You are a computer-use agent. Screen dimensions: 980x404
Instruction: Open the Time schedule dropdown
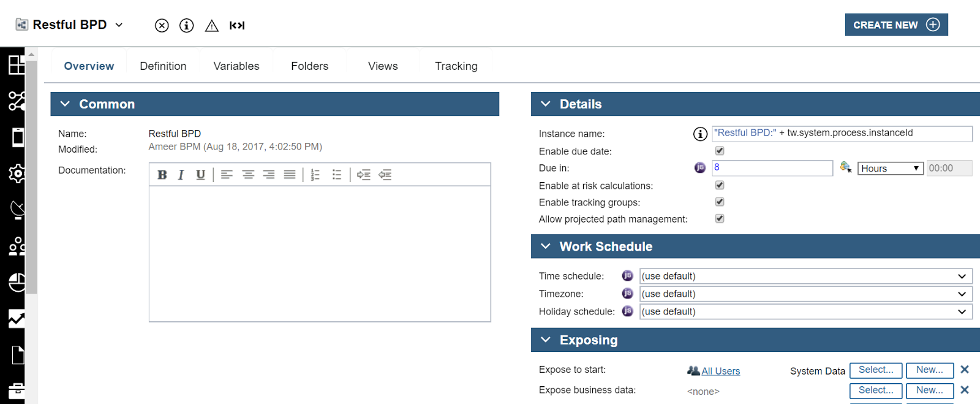[805, 276]
